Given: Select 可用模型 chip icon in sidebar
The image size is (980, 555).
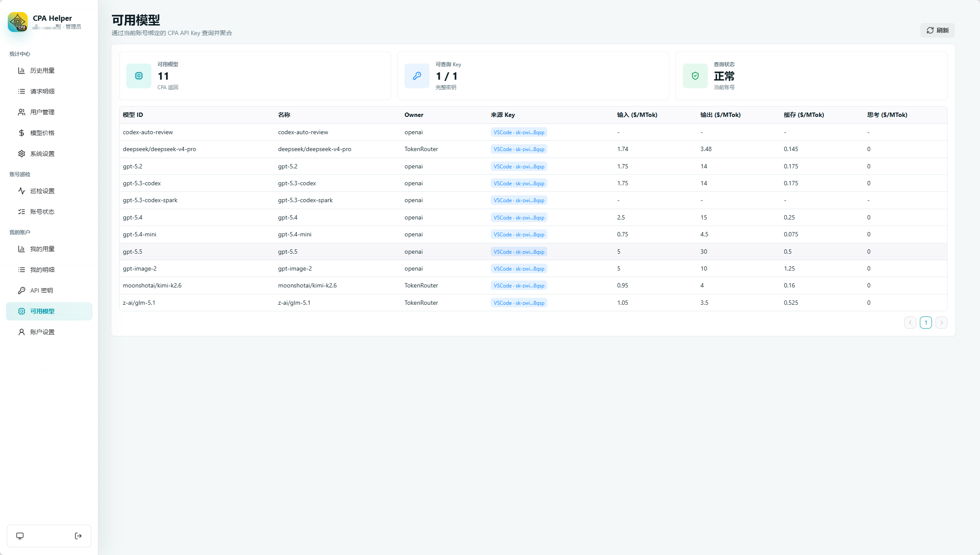Looking at the screenshot, I should pyautogui.click(x=21, y=311).
